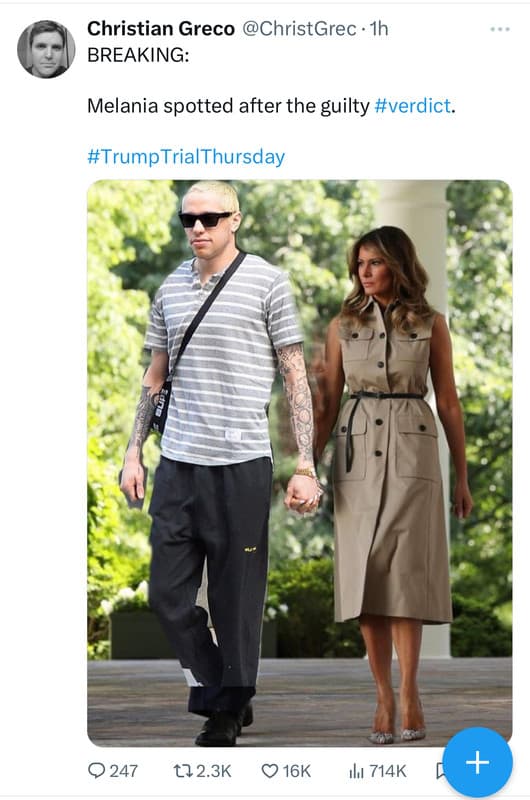Tap the view analytics bar chart icon

tap(356, 770)
